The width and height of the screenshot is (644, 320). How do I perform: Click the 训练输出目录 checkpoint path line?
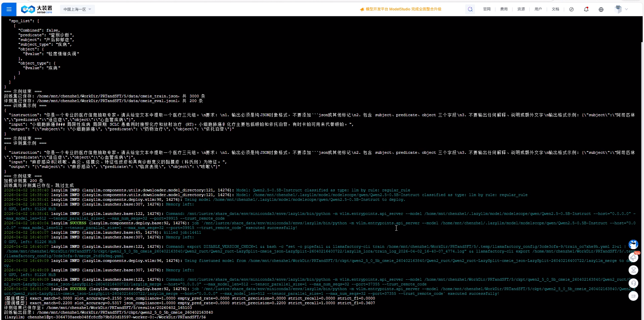click(108, 312)
